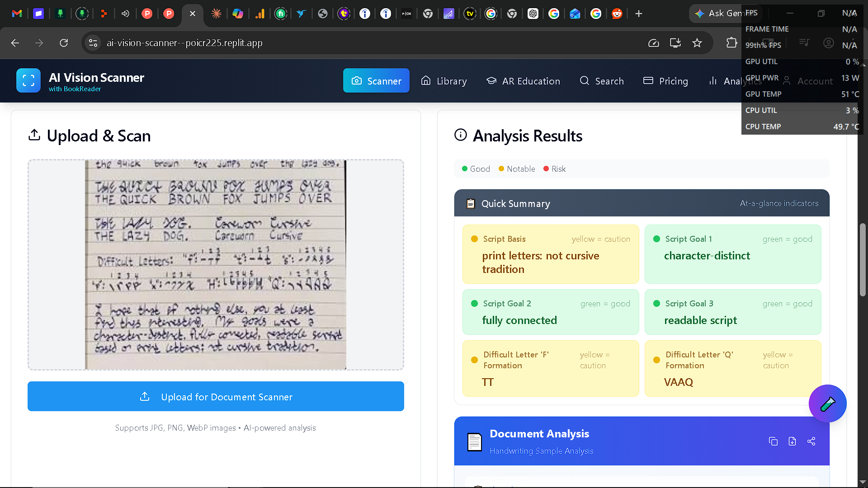This screenshot has width=868, height=488.
Task: Click the Risk status indicator dot
Action: (546, 169)
